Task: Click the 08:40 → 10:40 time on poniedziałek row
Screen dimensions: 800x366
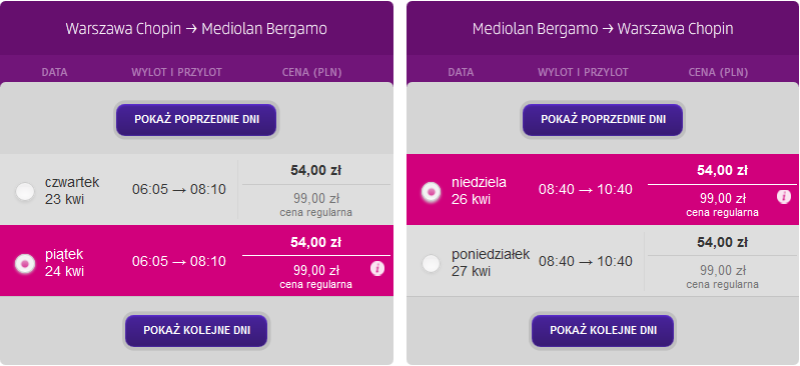Action: (586, 261)
